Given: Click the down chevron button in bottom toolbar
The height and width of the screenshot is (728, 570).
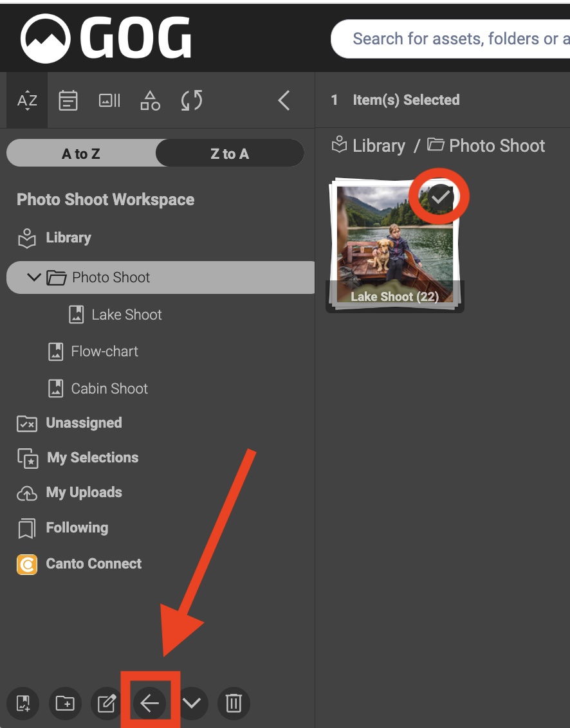Looking at the screenshot, I should coord(192,704).
